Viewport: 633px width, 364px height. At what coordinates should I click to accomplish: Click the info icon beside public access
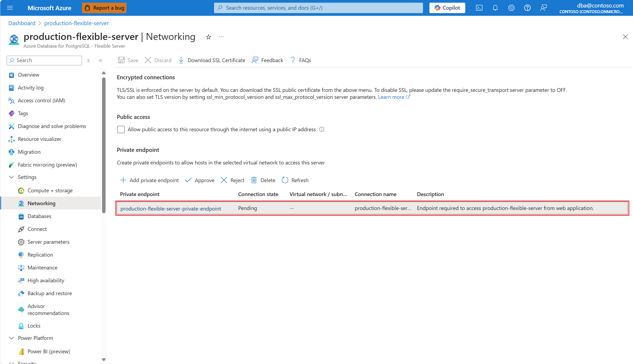click(322, 129)
